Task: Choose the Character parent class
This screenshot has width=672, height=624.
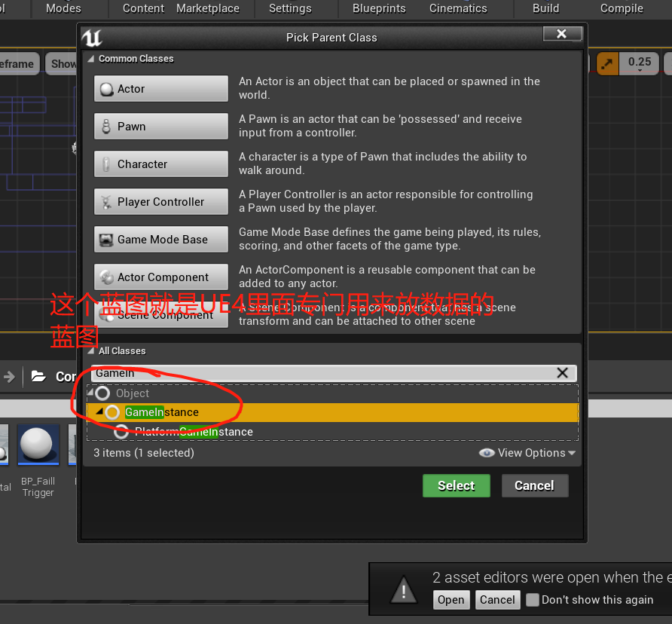Action: tap(160, 164)
